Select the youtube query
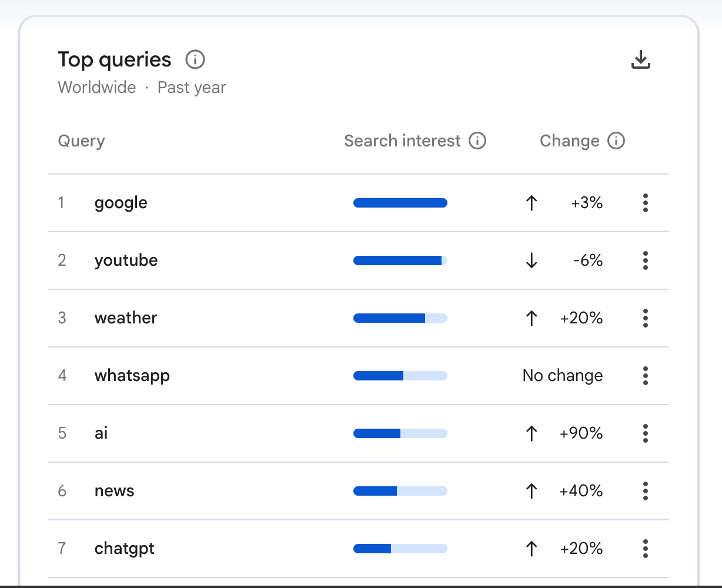The height and width of the screenshot is (588, 722). click(x=126, y=260)
